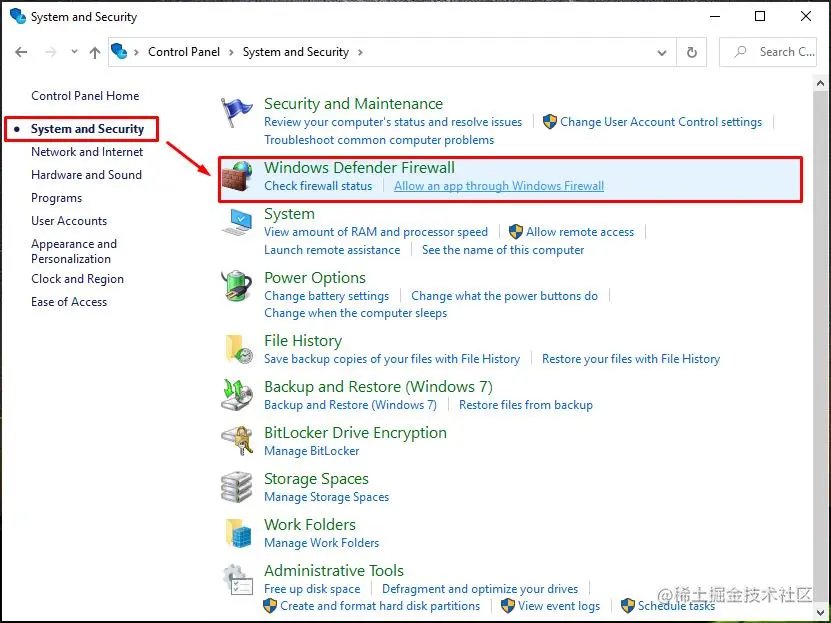Click Manage Storage Spaces
The width and height of the screenshot is (831, 623).
point(326,497)
